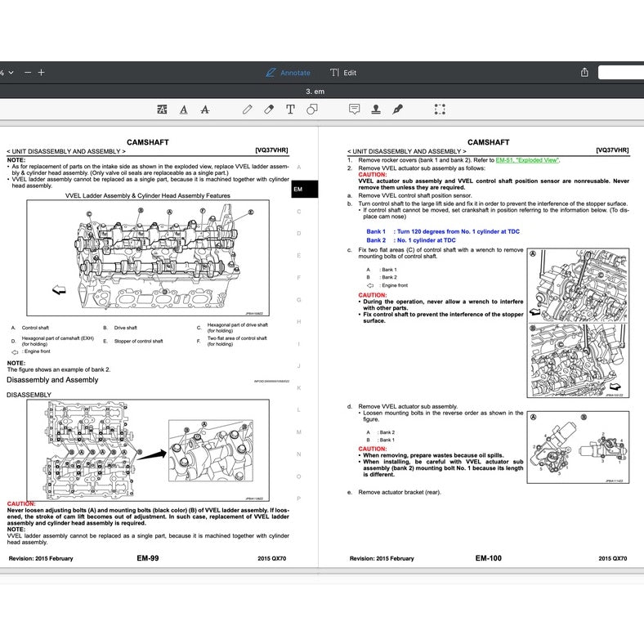Open the share menu
Viewport: 644px width, 644px height.
pyautogui.click(x=584, y=73)
